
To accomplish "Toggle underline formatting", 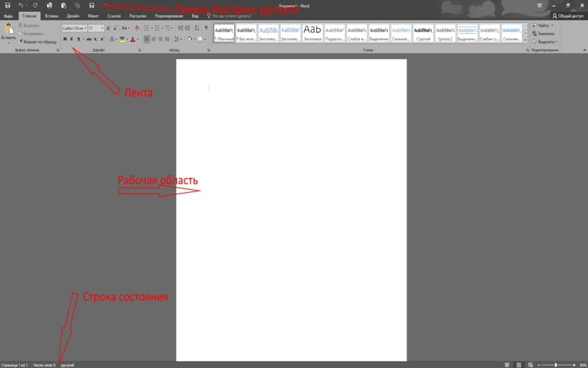I will [x=78, y=39].
